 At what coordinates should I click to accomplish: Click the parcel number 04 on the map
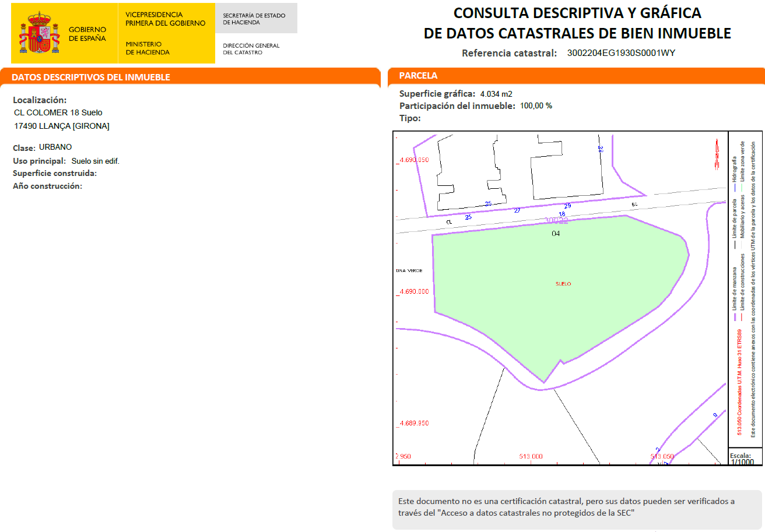click(556, 233)
